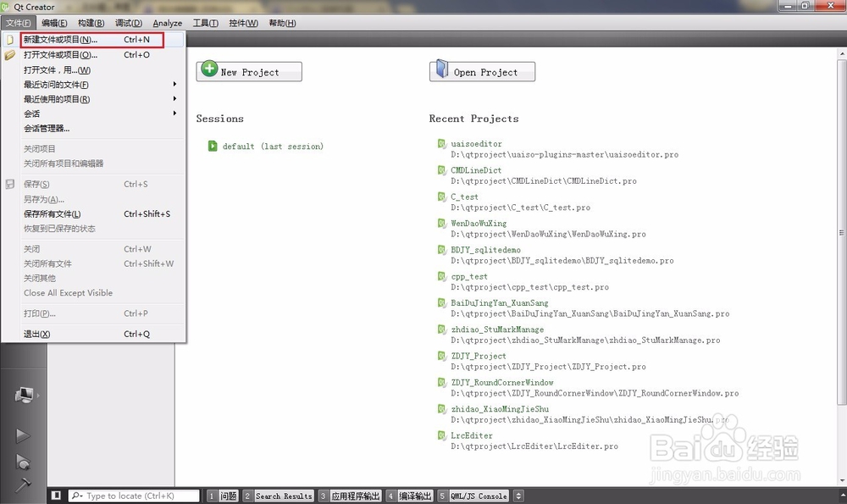Open recent project ZDJY_RoundCornerWindow
The image size is (847, 504).
[502, 382]
